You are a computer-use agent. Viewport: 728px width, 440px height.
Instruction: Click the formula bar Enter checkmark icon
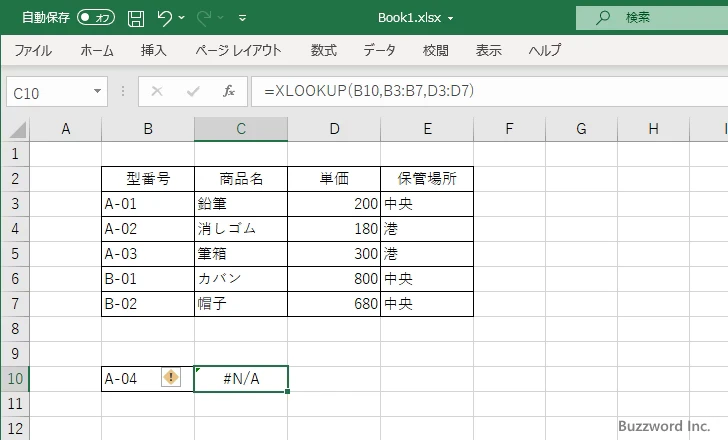pos(193,91)
